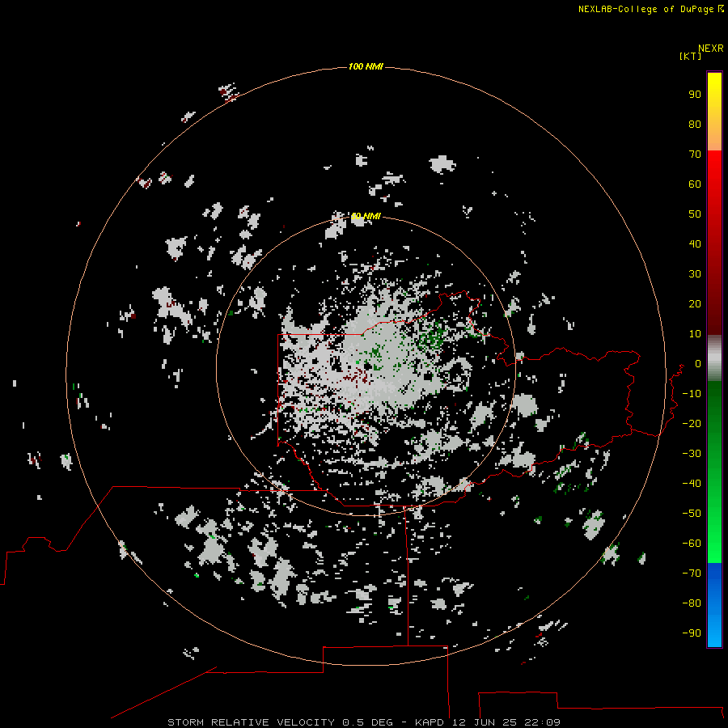Click the -20 scale value
Screen dimensions: 728x728
(692, 423)
